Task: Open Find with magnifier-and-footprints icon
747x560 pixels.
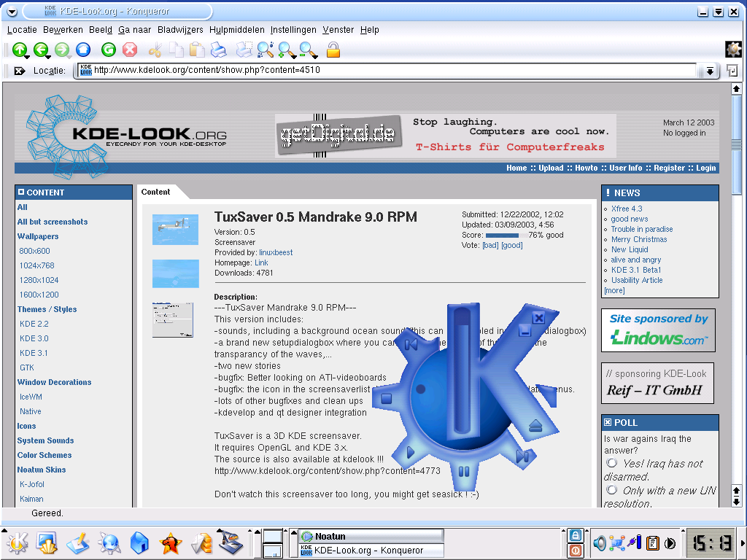Action: click(x=266, y=50)
